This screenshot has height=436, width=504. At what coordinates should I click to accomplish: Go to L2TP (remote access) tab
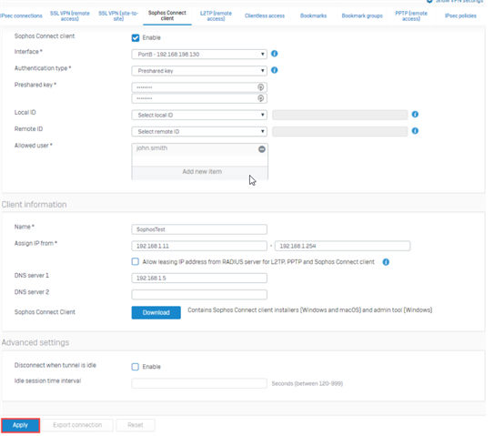(x=216, y=15)
